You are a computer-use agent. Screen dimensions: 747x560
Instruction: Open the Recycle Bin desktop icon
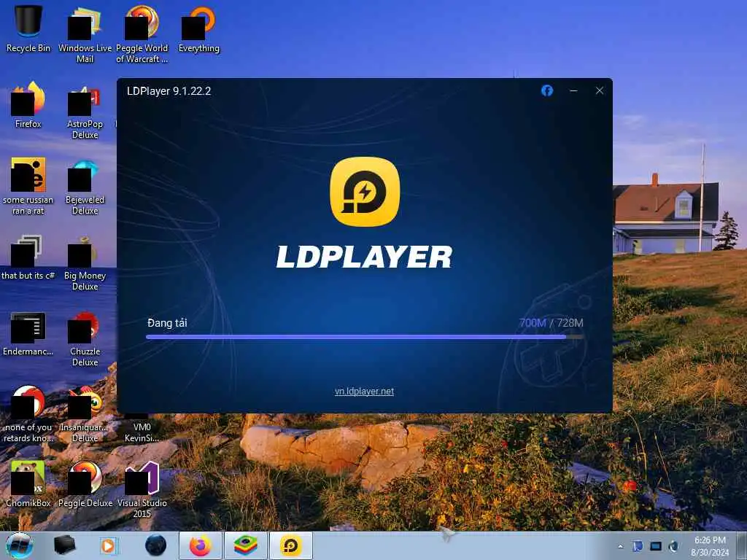[x=28, y=28]
